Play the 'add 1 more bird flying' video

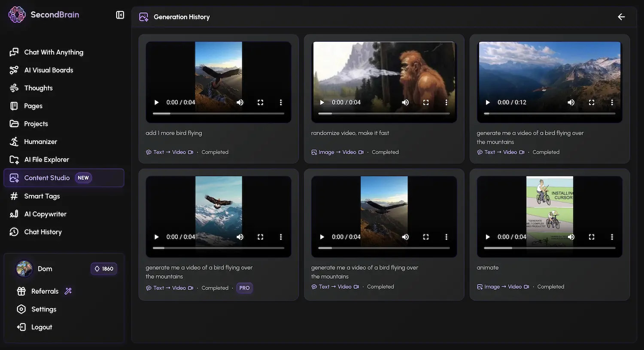[x=157, y=102]
